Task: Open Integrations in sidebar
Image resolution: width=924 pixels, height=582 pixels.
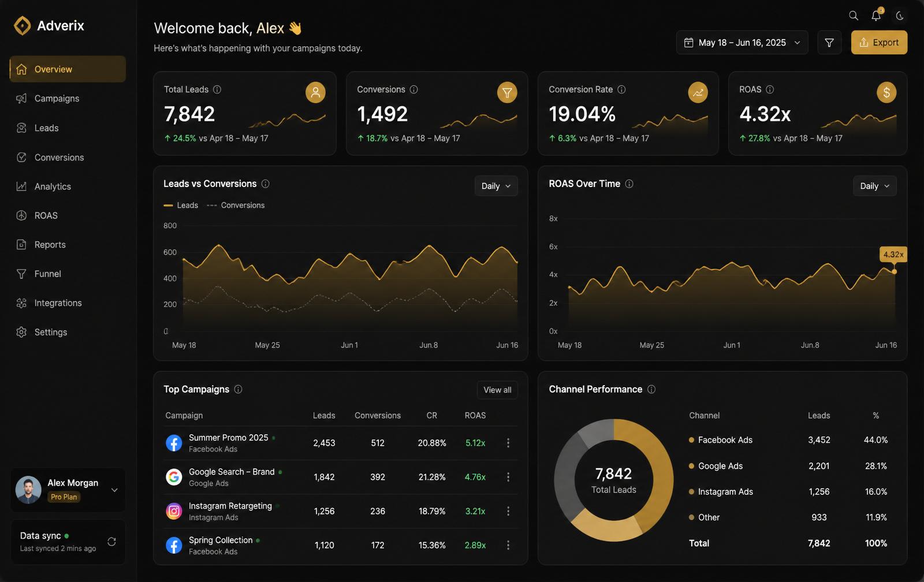Action: pyautogui.click(x=68, y=303)
